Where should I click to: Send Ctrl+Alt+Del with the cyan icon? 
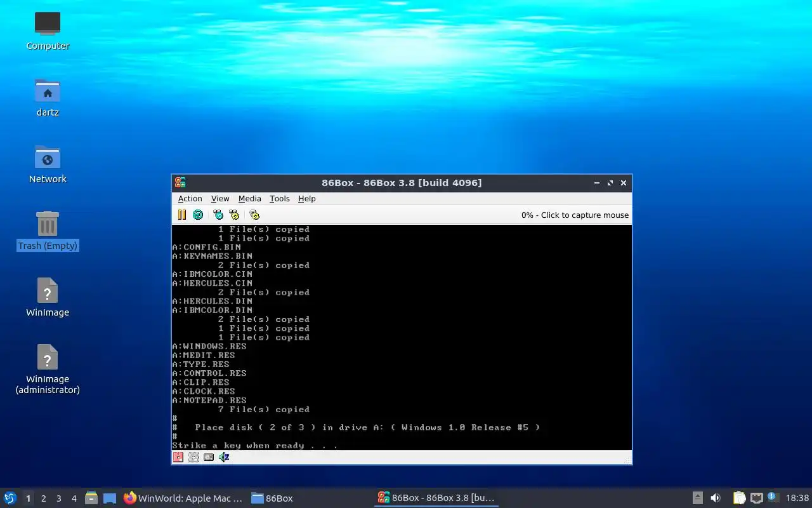(218, 215)
